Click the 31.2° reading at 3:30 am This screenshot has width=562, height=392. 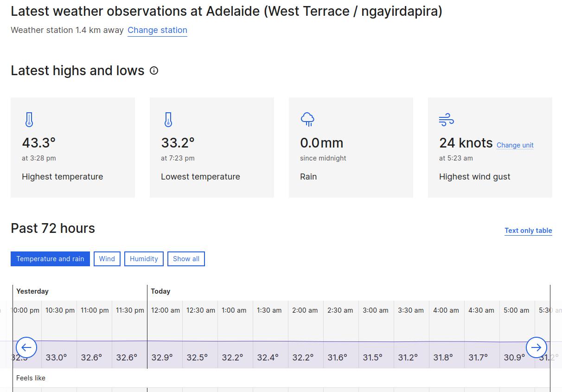tap(408, 358)
